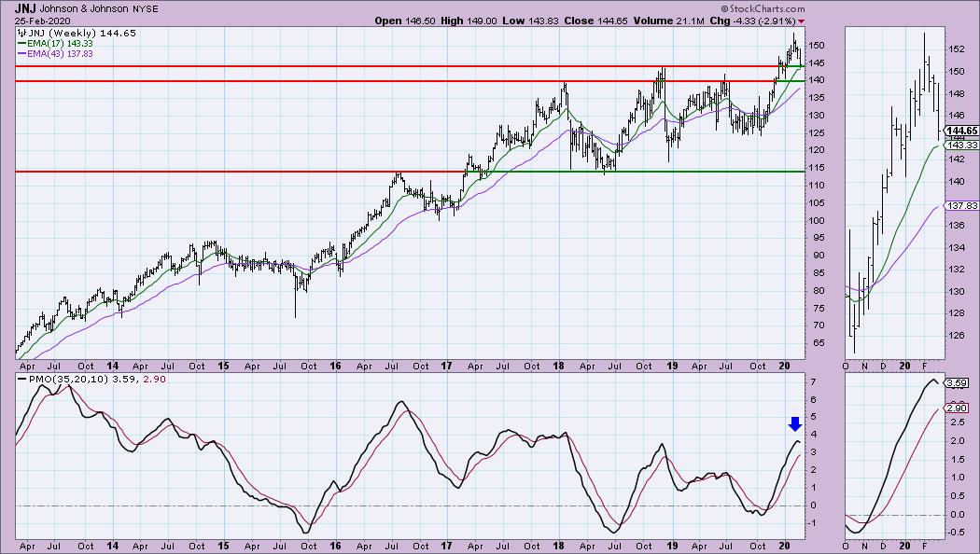Image resolution: width=980 pixels, height=554 pixels.
Task: Click the 3.59 PMO tag on zoom panel
Action: (958, 383)
